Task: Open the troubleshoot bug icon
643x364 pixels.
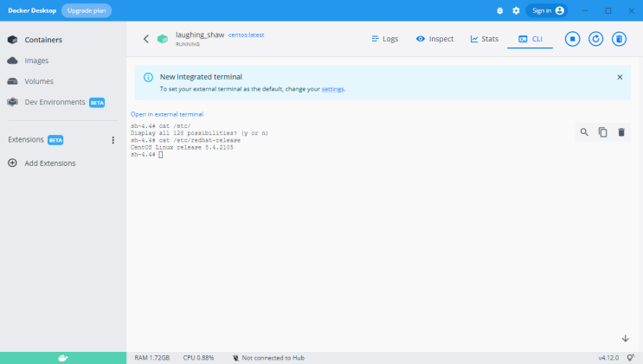Action: (500, 10)
